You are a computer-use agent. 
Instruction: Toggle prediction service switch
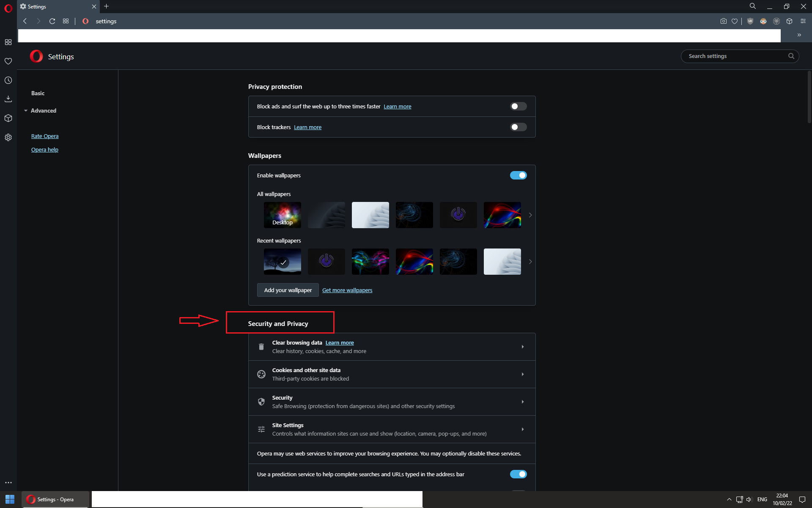[x=518, y=474]
